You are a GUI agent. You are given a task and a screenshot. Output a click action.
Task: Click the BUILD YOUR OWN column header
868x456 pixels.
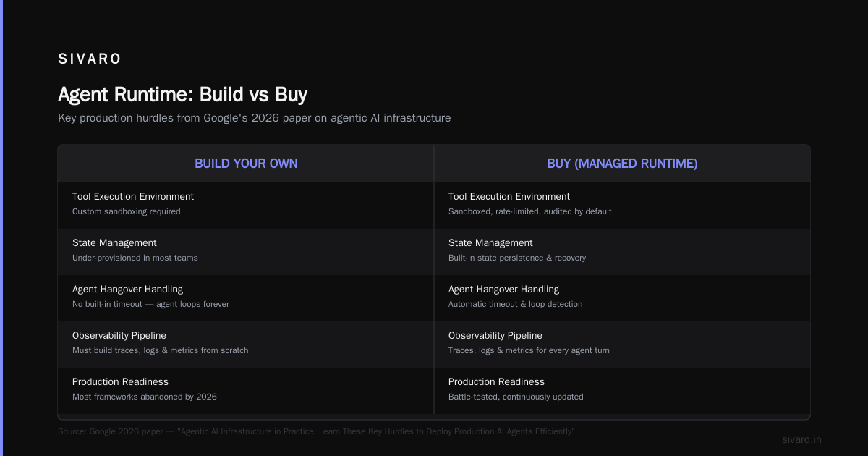[246, 164]
